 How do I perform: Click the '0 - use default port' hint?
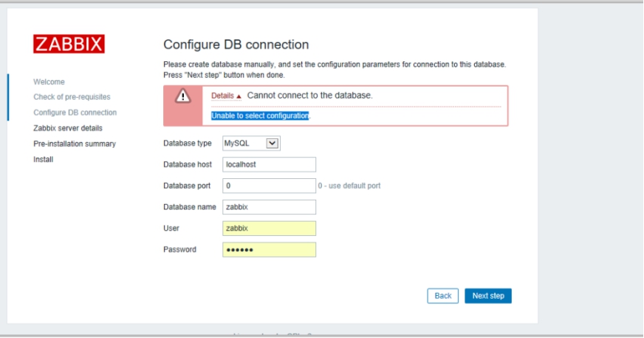349,186
